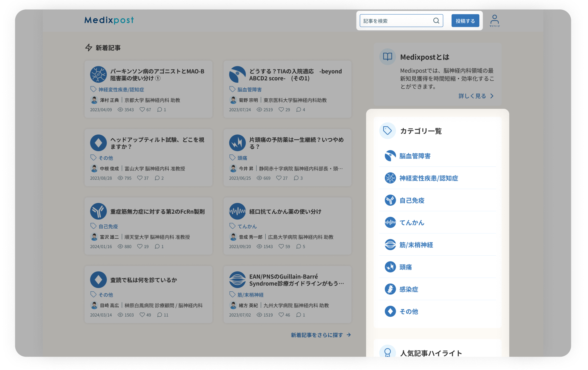This screenshot has height=370, width=588.
Task: Click the 脳血管障害 brain icon in the category list
Action: click(390, 156)
